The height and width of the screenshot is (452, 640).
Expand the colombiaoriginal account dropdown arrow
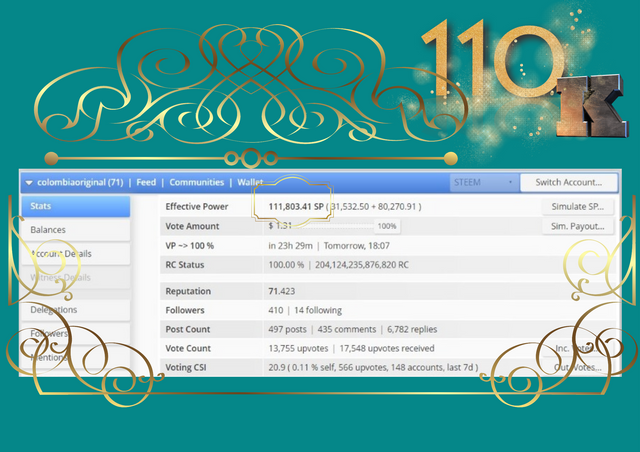pos(29,183)
